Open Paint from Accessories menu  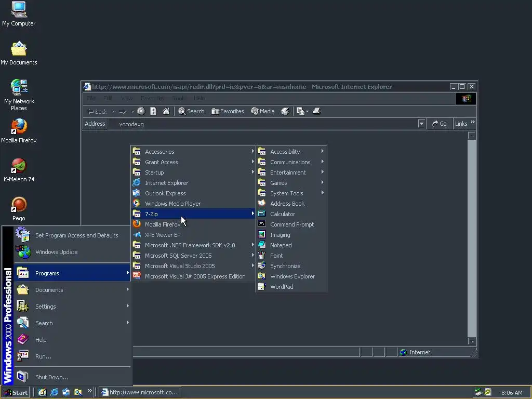291,256
